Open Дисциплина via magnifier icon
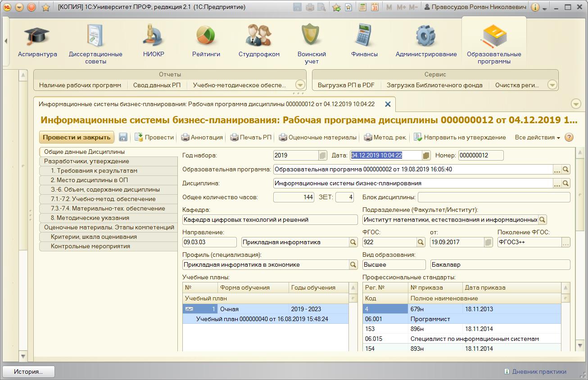 coord(566,183)
